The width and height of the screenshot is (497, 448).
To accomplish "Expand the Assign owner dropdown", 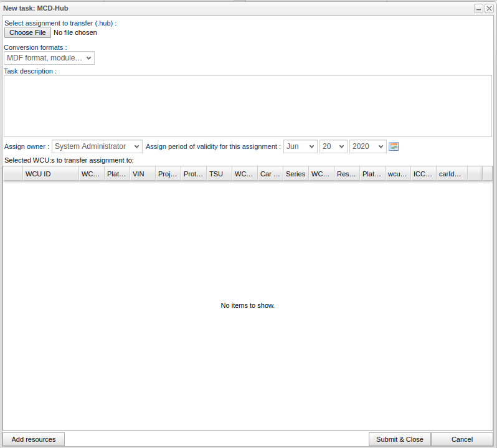I will click(97, 146).
